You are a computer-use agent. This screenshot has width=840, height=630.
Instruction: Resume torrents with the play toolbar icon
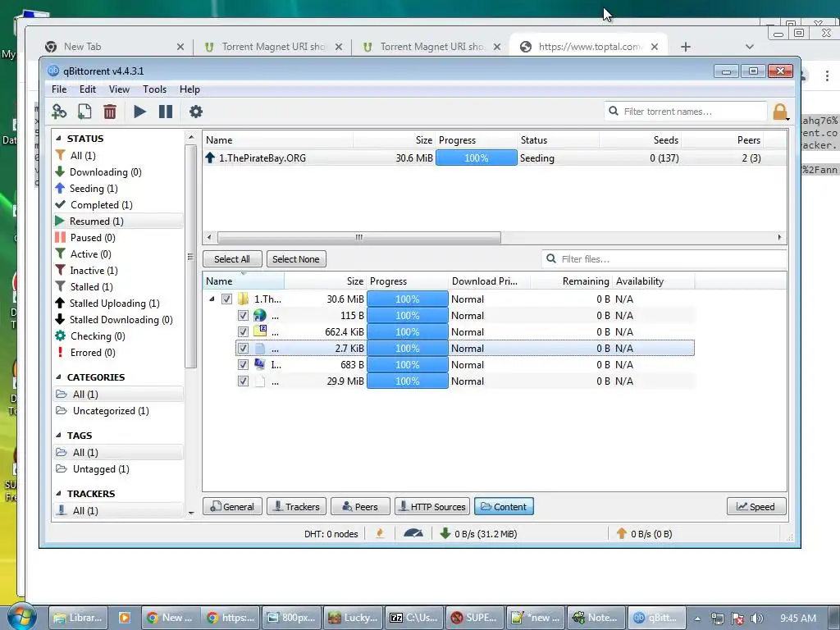pos(139,112)
